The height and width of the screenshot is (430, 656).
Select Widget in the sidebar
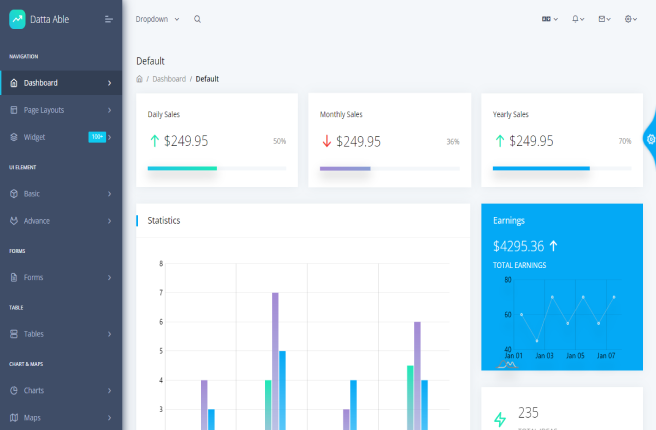[x=61, y=137]
